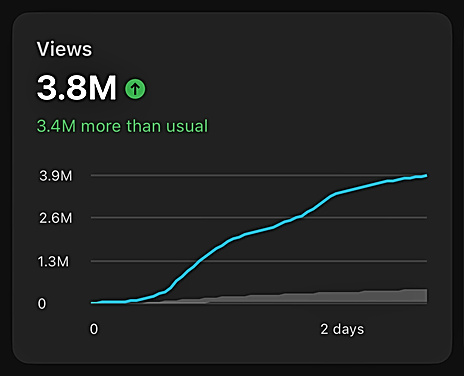Click the 1.3M y-axis label
Screen dimensions: 464x376
(x=53, y=261)
